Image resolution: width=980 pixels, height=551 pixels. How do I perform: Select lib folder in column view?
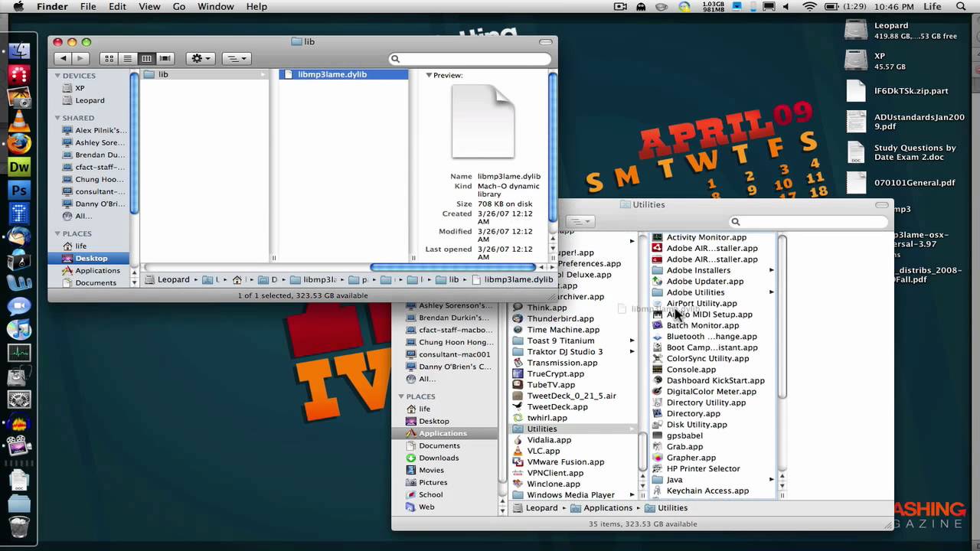pos(204,74)
